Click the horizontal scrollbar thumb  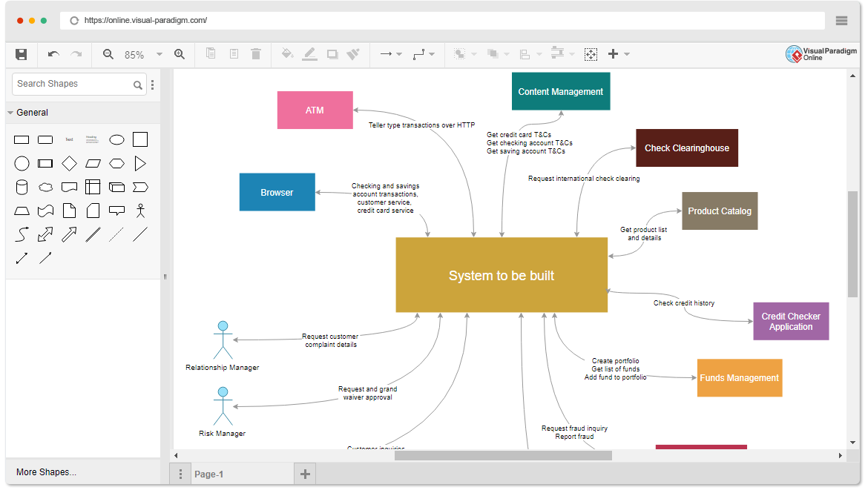(x=503, y=455)
